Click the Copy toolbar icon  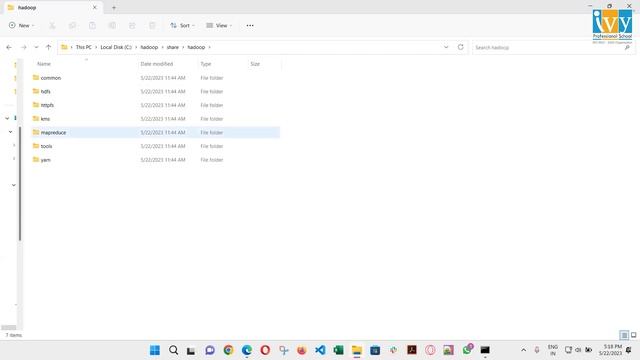(72, 25)
